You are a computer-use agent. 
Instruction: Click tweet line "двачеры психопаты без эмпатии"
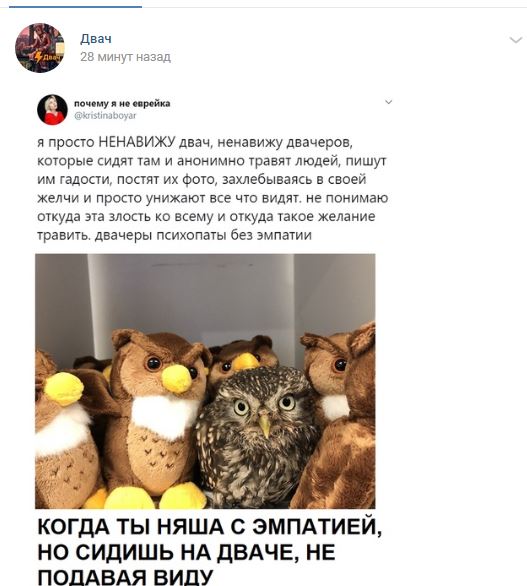click(x=203, y=235)
